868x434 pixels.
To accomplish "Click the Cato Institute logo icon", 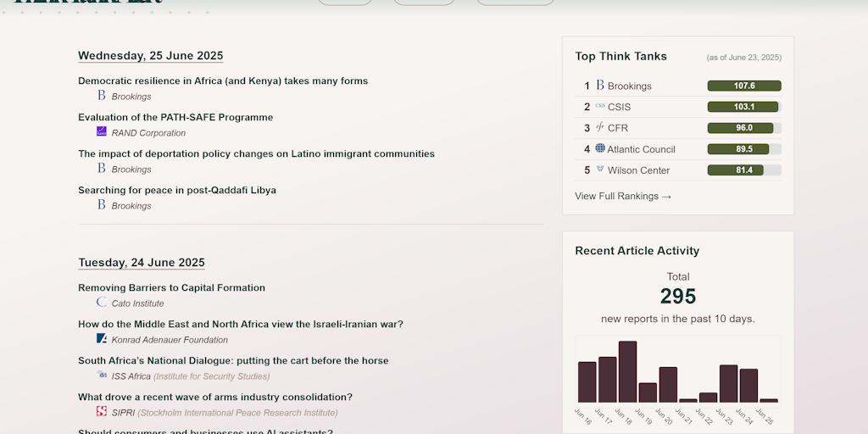I will click(x=102, y=302).
